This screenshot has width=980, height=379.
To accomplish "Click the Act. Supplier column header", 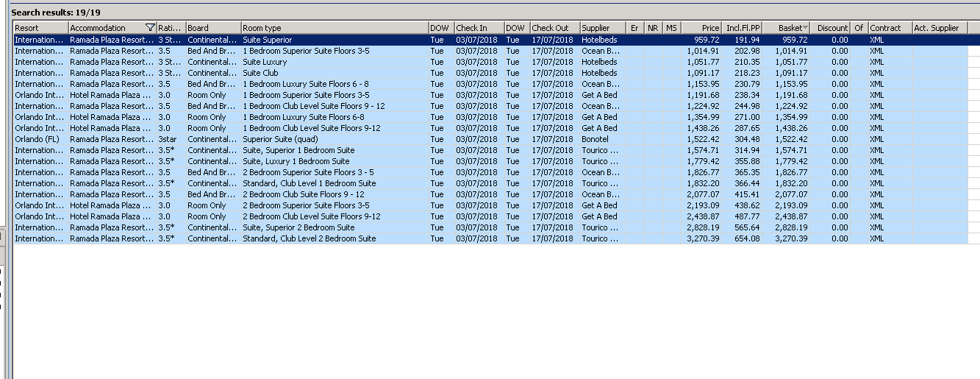I will coord(940,28).
